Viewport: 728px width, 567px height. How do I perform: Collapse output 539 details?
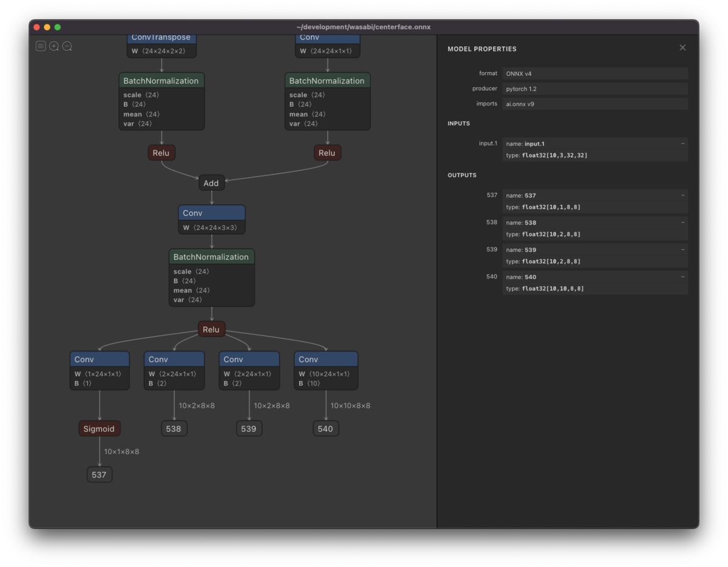tap(682, 250)
